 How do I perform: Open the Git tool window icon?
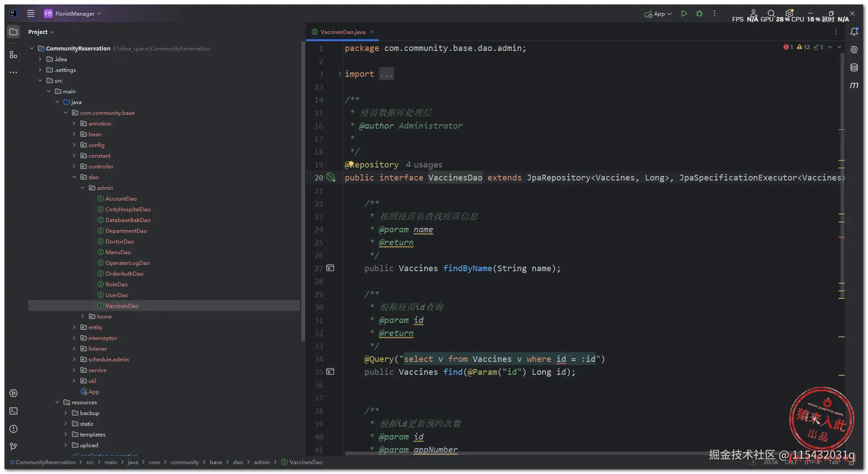tap(13, 447)
